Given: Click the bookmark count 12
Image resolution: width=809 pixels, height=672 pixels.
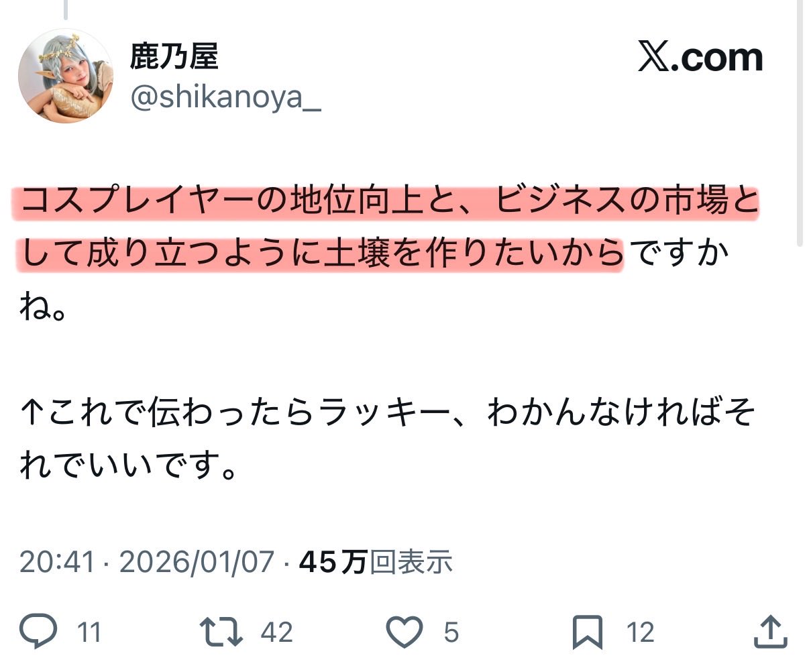Looking at the screenshot, I should pos(640,632).
